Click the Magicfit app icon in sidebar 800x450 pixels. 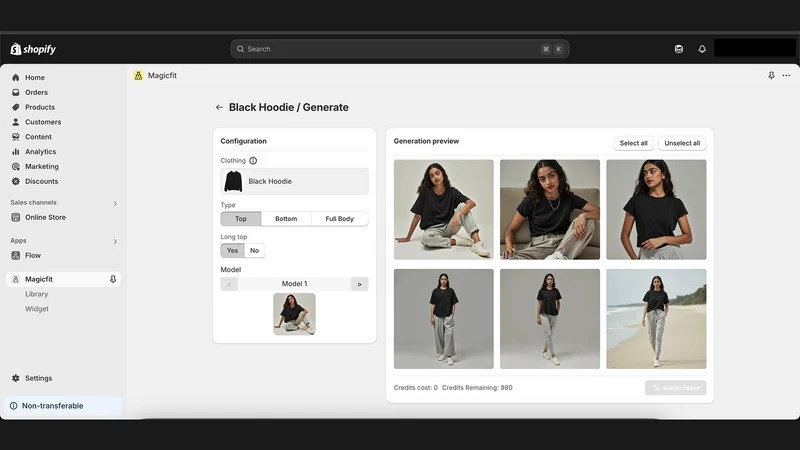pos(16,279)
